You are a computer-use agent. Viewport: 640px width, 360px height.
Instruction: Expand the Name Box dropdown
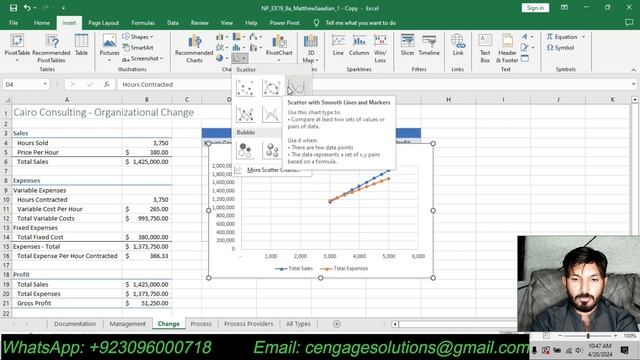(45, 84)
